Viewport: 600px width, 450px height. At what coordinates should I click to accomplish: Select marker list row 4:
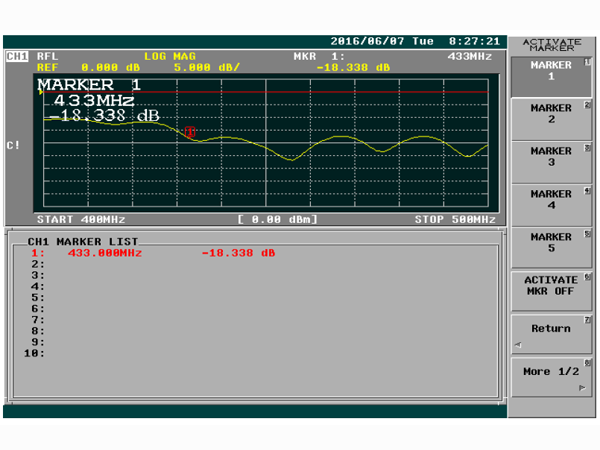coord(38,287)
